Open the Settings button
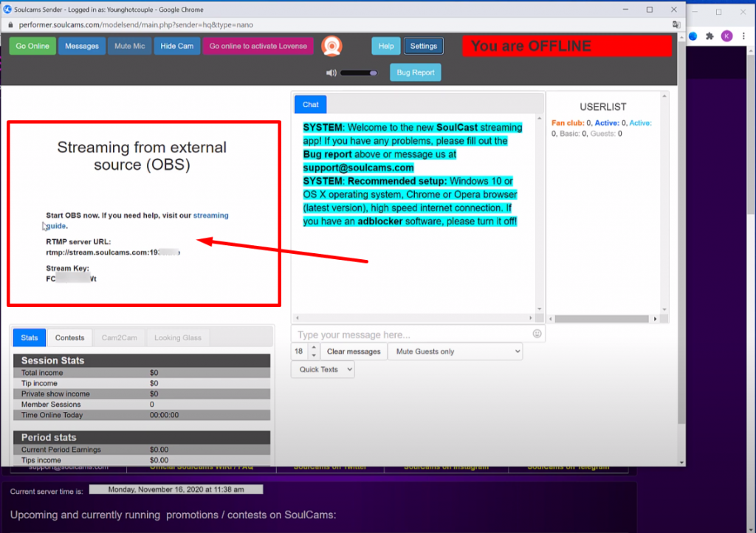 pyautogui.click(x=423, y=47)
